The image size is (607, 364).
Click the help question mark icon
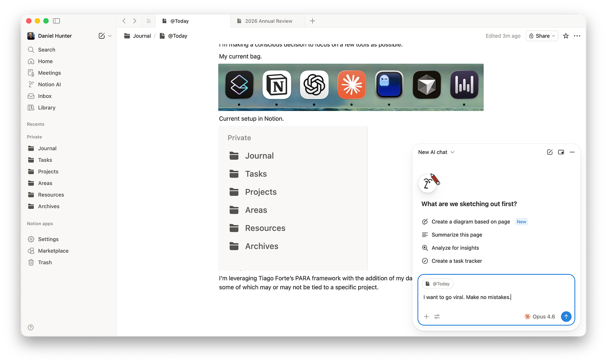[x=31, y=327]
